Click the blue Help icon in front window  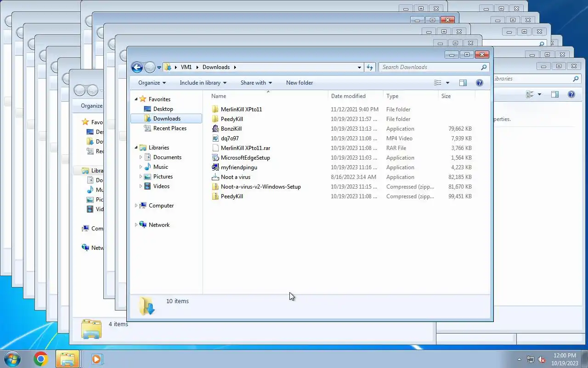pos(480,83)
